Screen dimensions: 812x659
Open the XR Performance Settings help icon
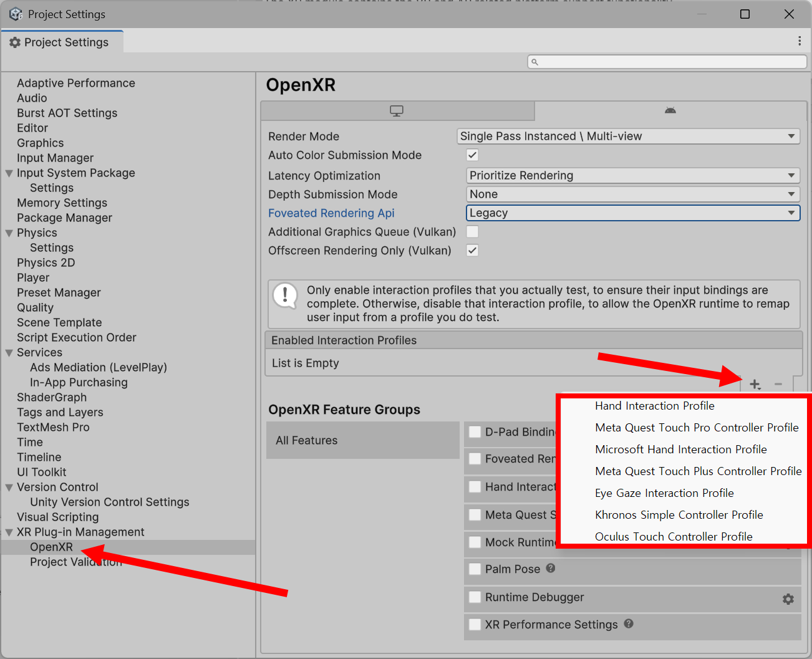(629, 623)
